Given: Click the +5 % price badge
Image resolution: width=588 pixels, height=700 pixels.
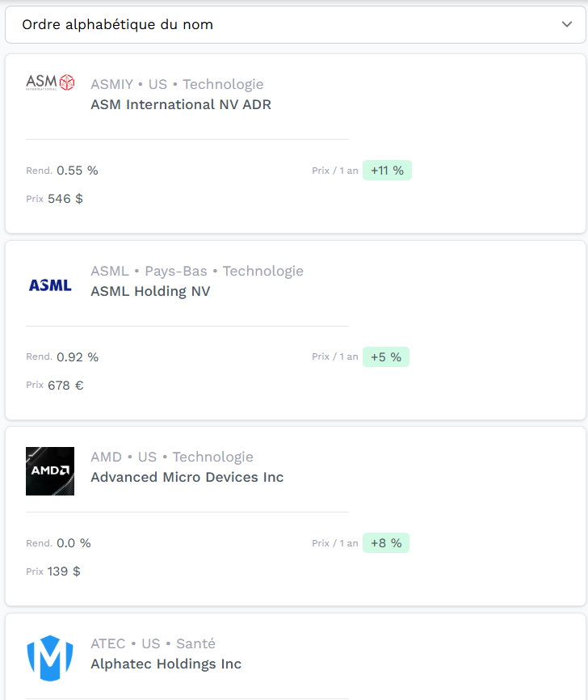Looking at the screenshot, I should (386, 357).
